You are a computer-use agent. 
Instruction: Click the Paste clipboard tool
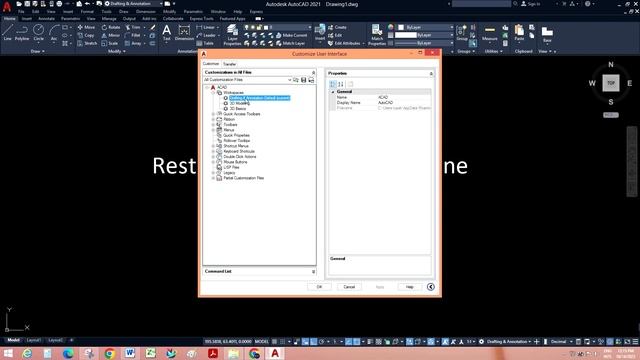click(519, 33)
